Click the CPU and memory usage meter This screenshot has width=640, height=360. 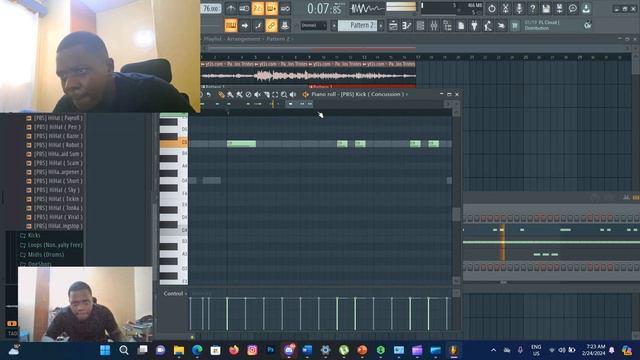tap(451, 9)
